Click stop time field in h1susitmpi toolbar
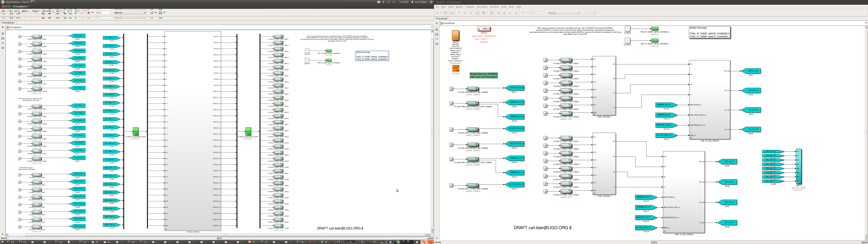 537,13
